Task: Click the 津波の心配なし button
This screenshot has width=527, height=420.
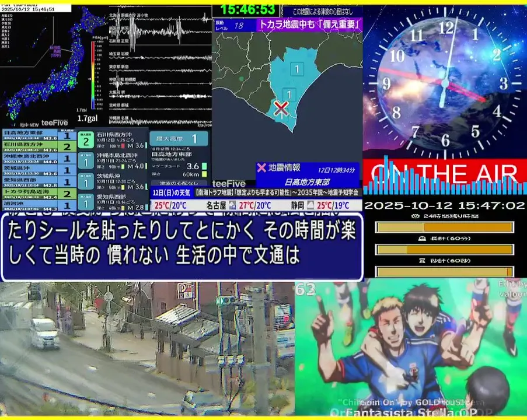Action: pyautogui.click(x=179, y=183)
